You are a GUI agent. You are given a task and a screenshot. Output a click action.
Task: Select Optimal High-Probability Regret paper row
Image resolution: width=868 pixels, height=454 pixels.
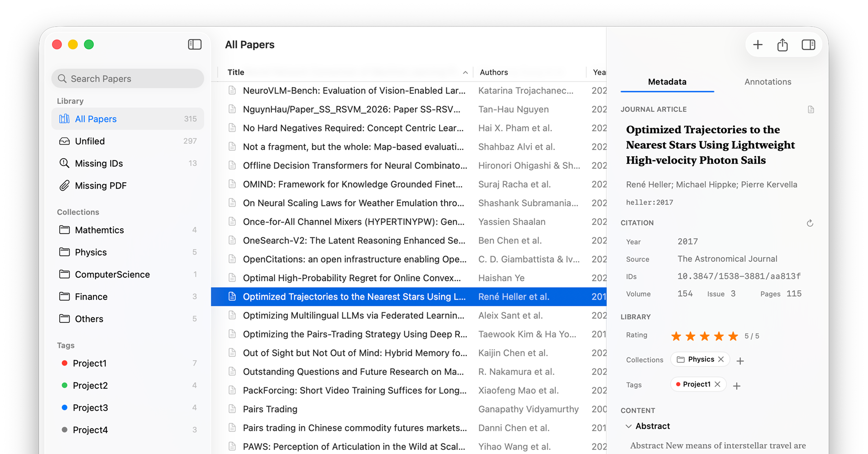(x=409, y=278)
